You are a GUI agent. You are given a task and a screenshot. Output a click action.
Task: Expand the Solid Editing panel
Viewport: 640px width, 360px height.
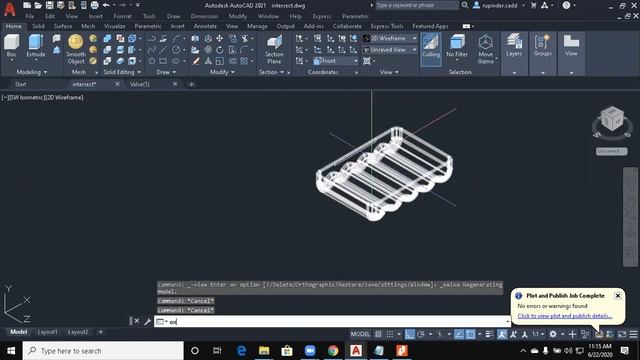tap(122, 72)
